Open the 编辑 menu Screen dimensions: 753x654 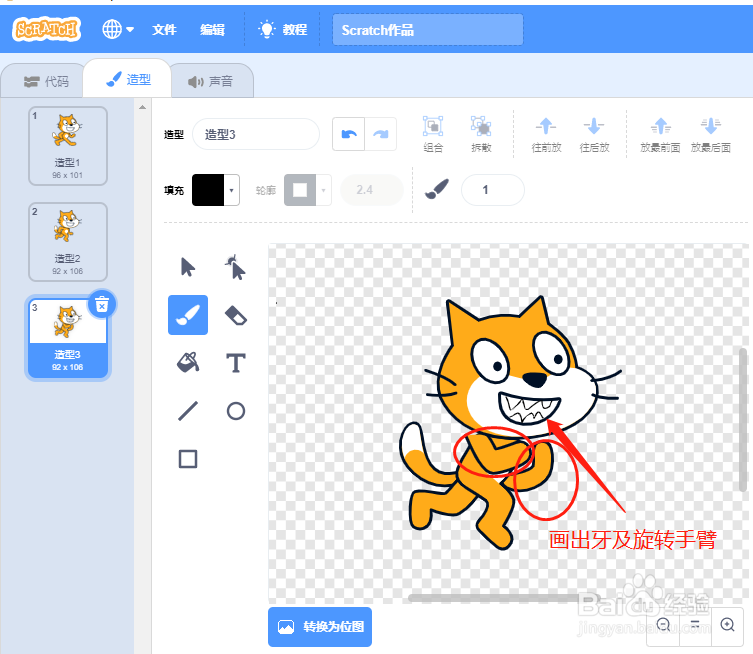[x=212, y=30]
